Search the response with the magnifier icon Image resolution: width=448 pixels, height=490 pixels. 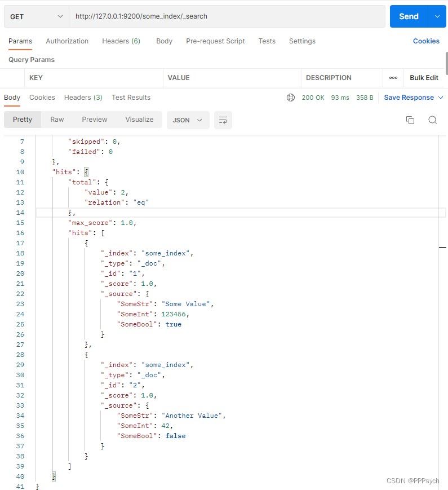tap(432, 120)
